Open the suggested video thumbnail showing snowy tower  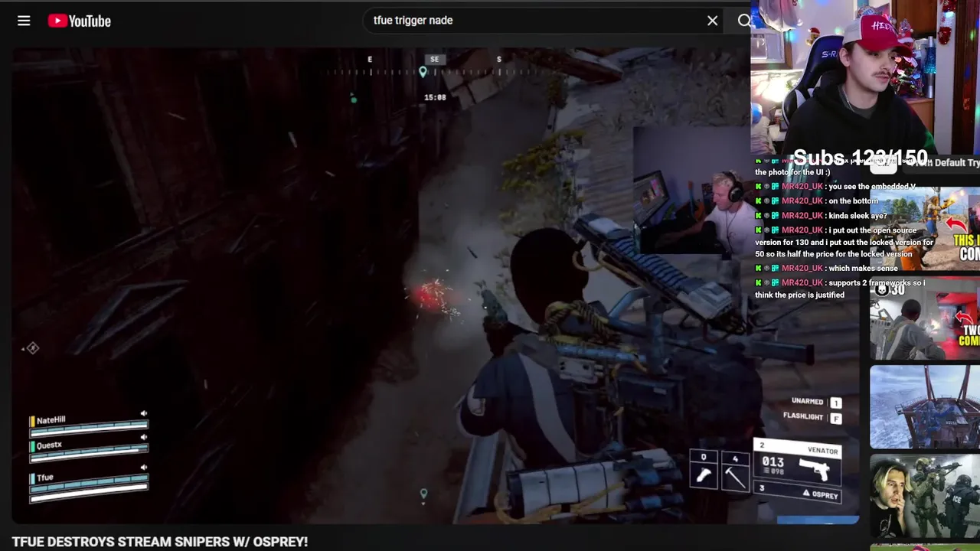click(925, 407)
